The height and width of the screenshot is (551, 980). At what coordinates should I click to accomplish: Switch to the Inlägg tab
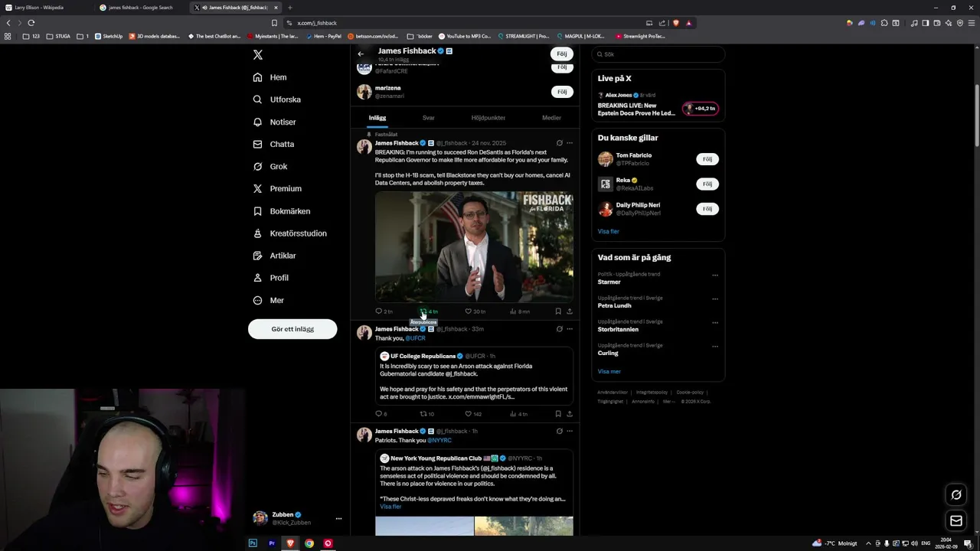[377, 118]
